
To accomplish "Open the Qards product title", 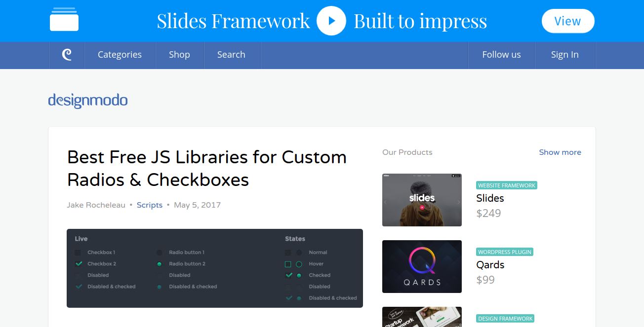I will click(x=490, y=265).
